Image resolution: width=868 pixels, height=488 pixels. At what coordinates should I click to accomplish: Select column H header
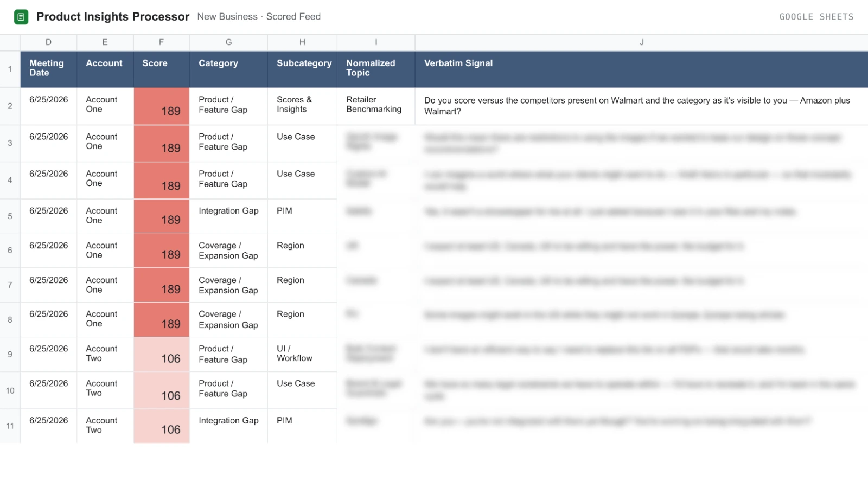pyautogui.click(x=303, y=42)
